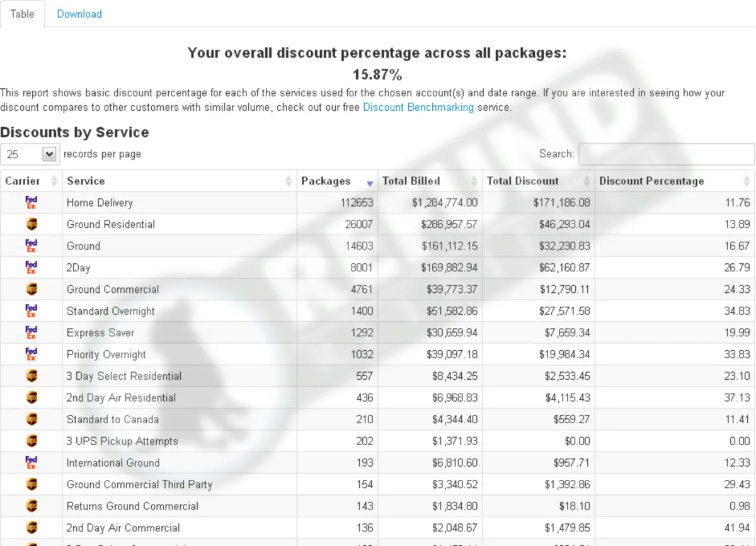Sort by Total Billed column header

(429, 181)
